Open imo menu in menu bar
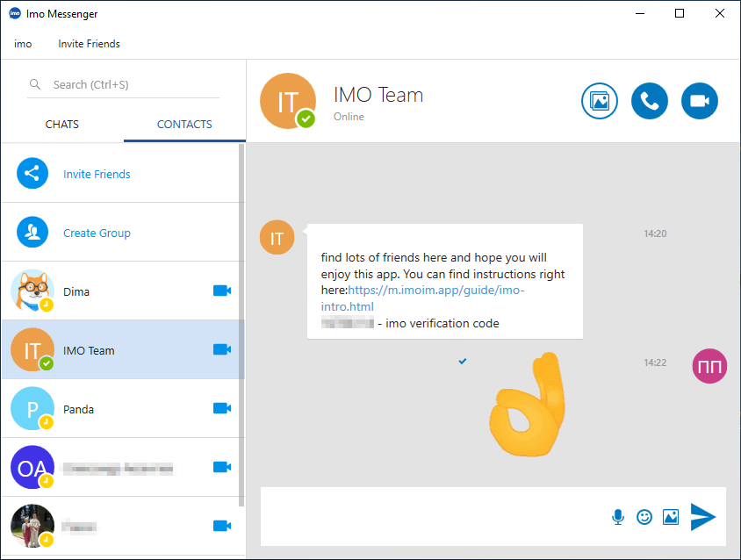 coord(23,44)
